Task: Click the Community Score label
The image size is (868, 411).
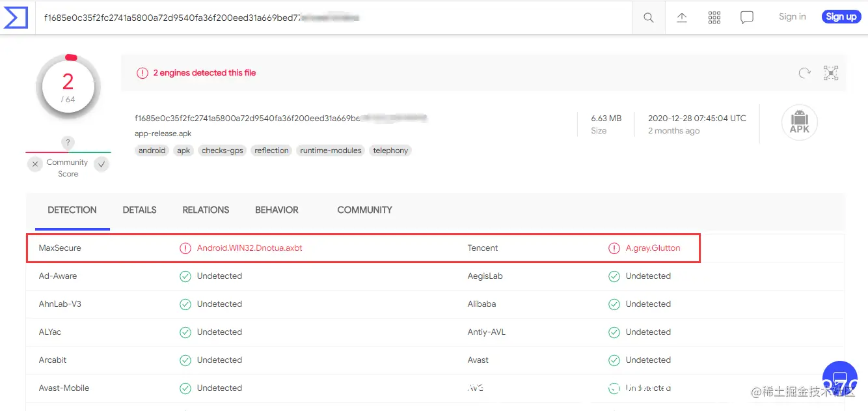Action: 68,168
